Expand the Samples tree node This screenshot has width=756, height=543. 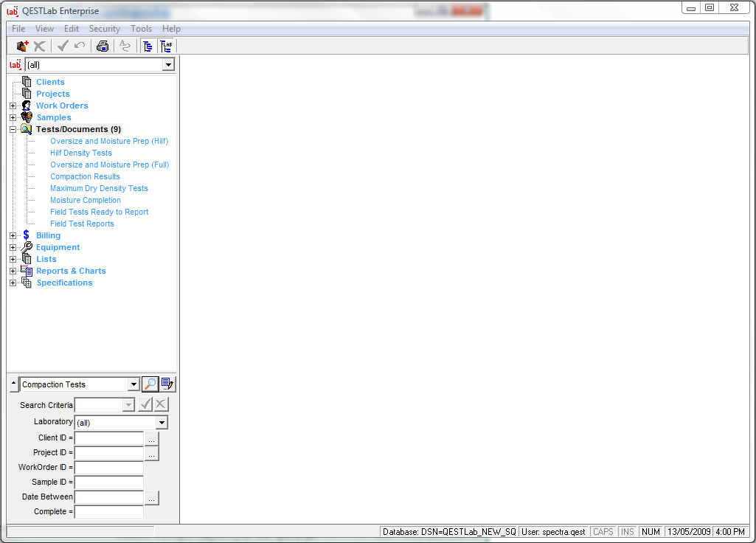coord(13,117)
